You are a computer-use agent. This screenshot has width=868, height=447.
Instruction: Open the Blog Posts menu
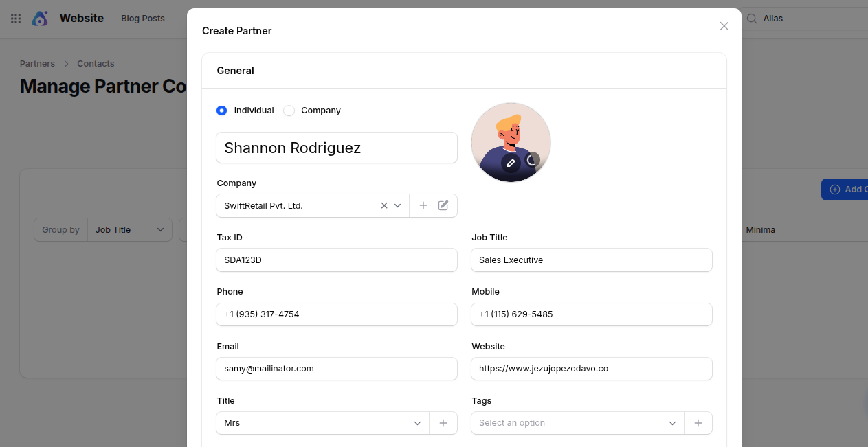pos(142,19)
